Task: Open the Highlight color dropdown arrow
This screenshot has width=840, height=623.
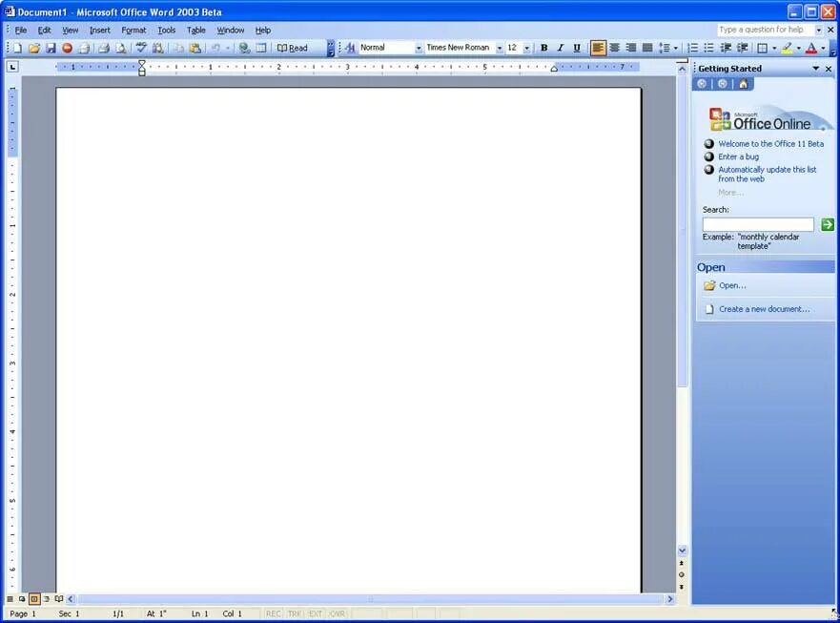Action: 799,49
